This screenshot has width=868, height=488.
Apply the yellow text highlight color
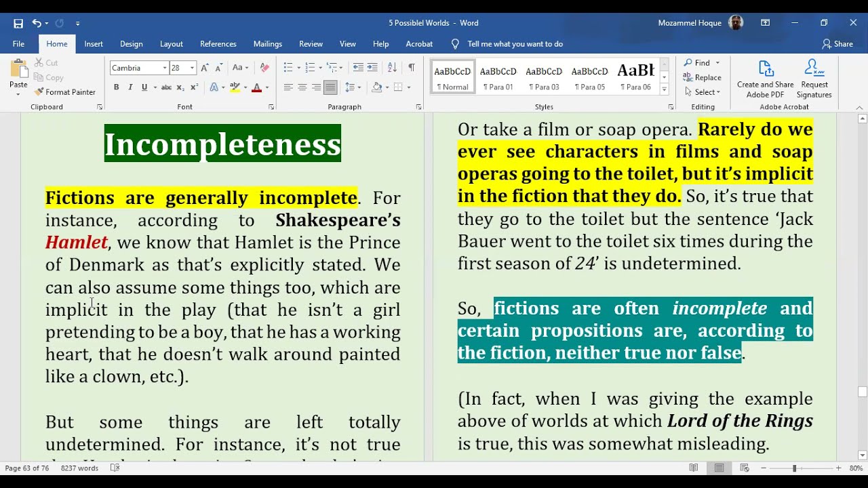coord(235,87)
